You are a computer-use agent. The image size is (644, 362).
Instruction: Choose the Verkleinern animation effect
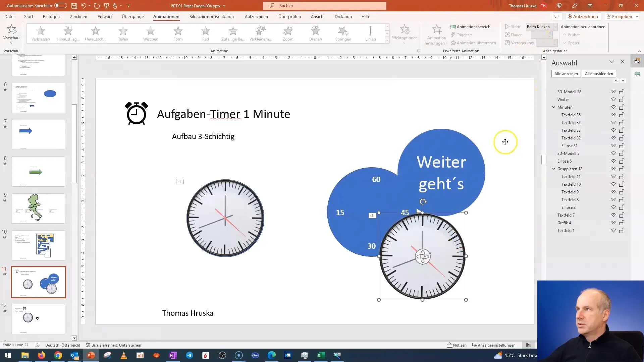tap(261, 34)
